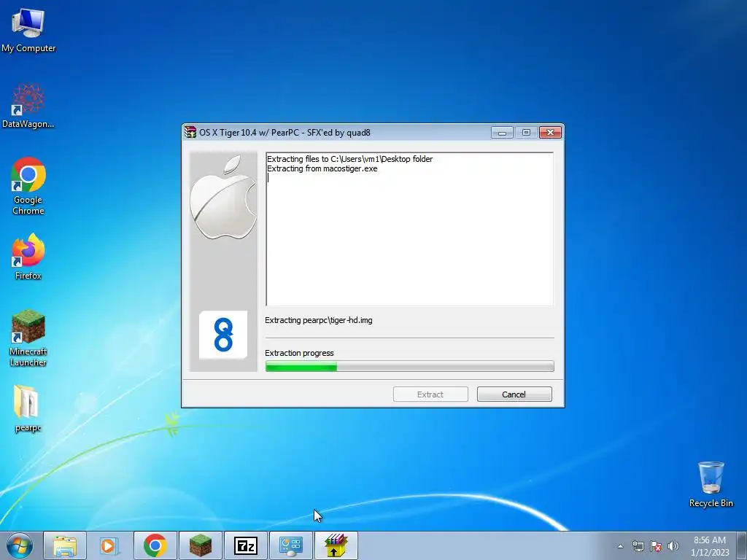747x560 pixels.
Task: Open volume control tray icon
Action: (x=673, y=546)
